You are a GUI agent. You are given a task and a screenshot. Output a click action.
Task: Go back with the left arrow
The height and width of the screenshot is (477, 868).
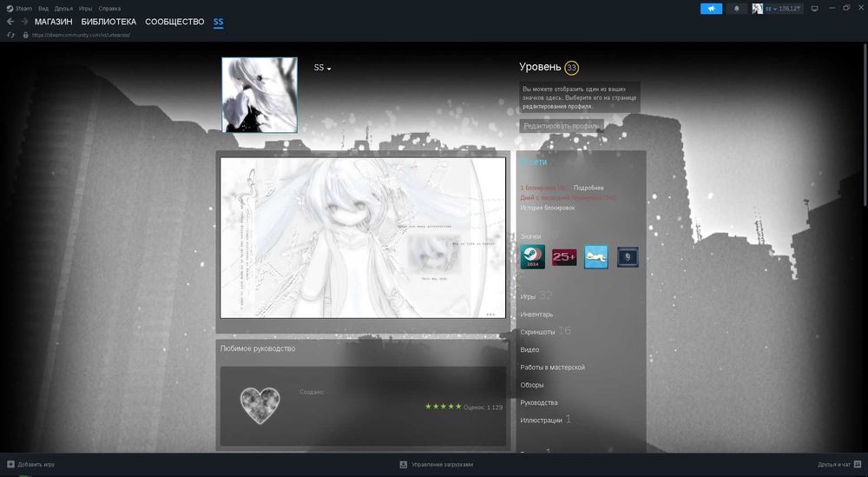point(10,22)
